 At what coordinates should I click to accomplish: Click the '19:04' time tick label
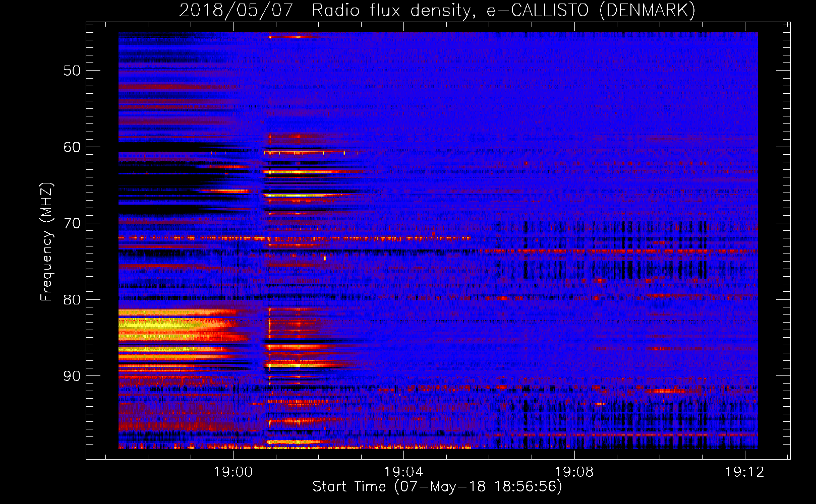click(403, 472)
